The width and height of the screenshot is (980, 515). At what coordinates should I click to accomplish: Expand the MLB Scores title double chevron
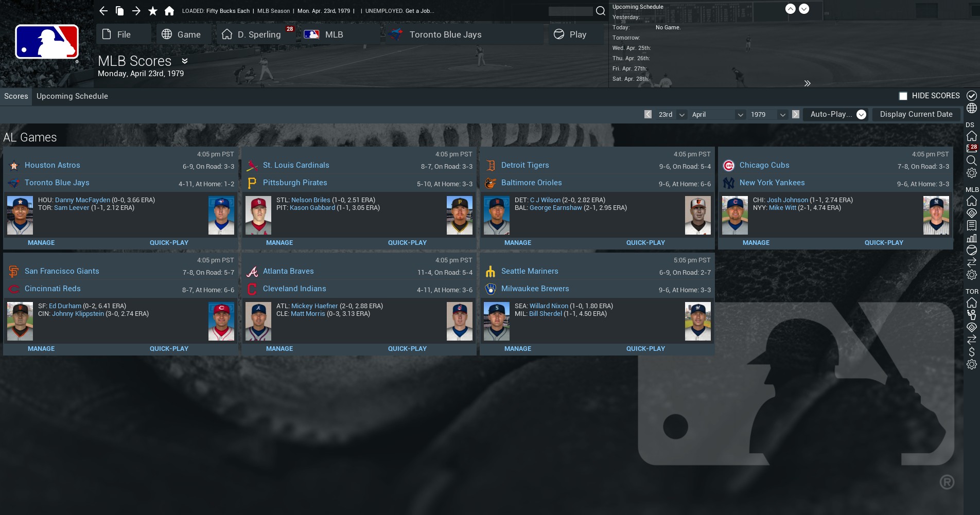(184, 61)
